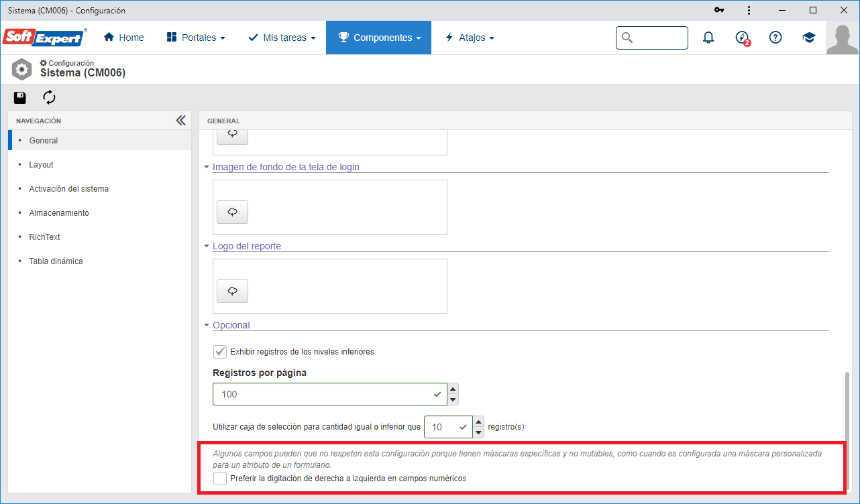Open the Portales dropdown menu
Screen dimensions: 860x504
click(x=196, y=38)
